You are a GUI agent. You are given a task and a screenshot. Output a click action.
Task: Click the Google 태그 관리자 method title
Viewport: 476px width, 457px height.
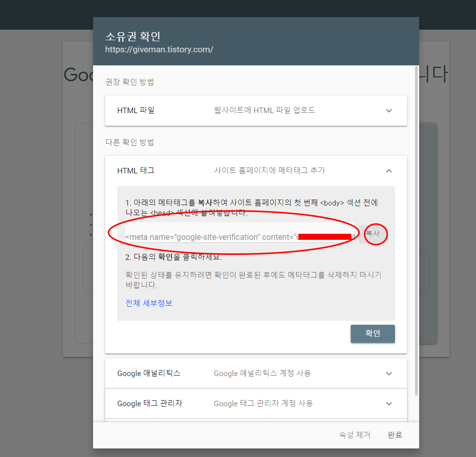pos(149,403)
